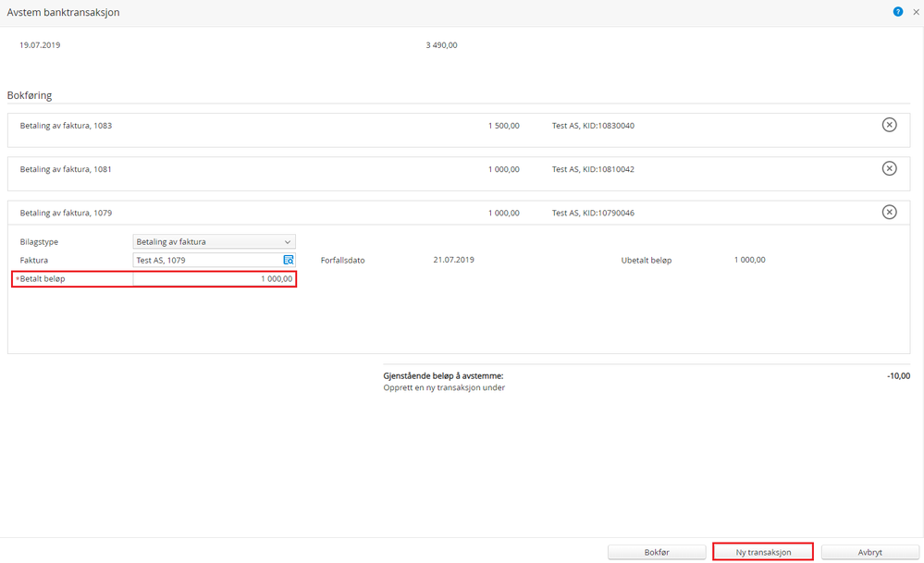
Task: Open invoice lookup in Faktura field
Action: click(x=289, y=260)
